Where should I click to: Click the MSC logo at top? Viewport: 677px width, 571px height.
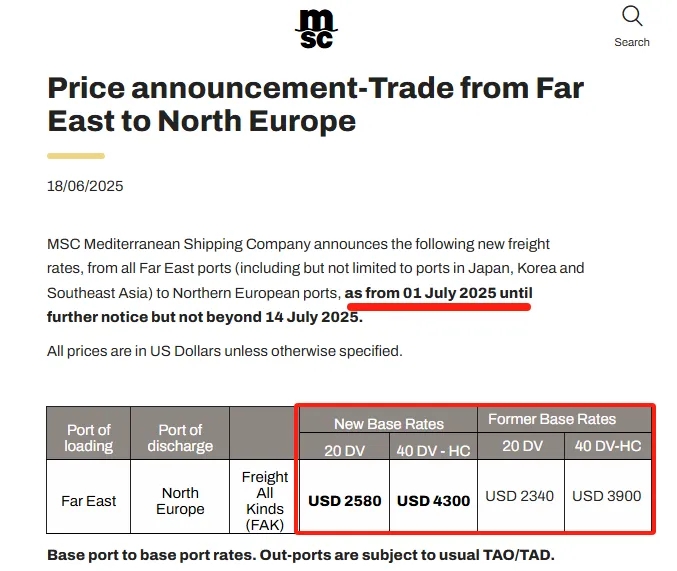[x=316, y=29]
